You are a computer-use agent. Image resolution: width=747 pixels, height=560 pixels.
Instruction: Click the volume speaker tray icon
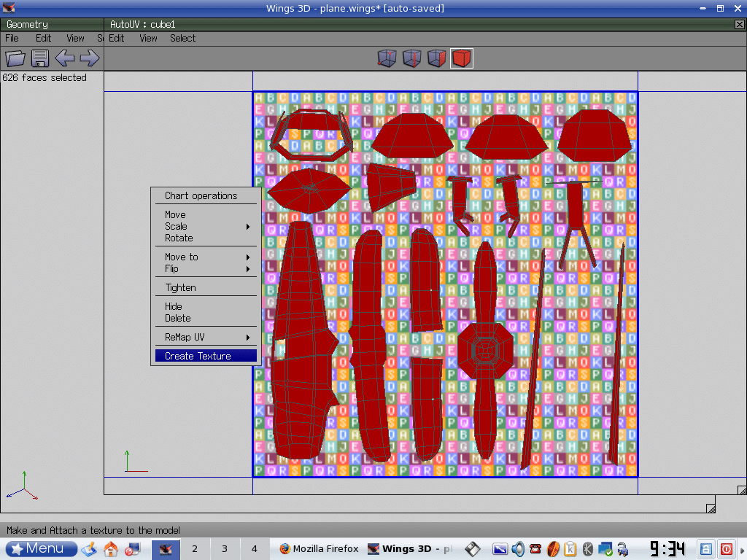[x=518, y=549]
